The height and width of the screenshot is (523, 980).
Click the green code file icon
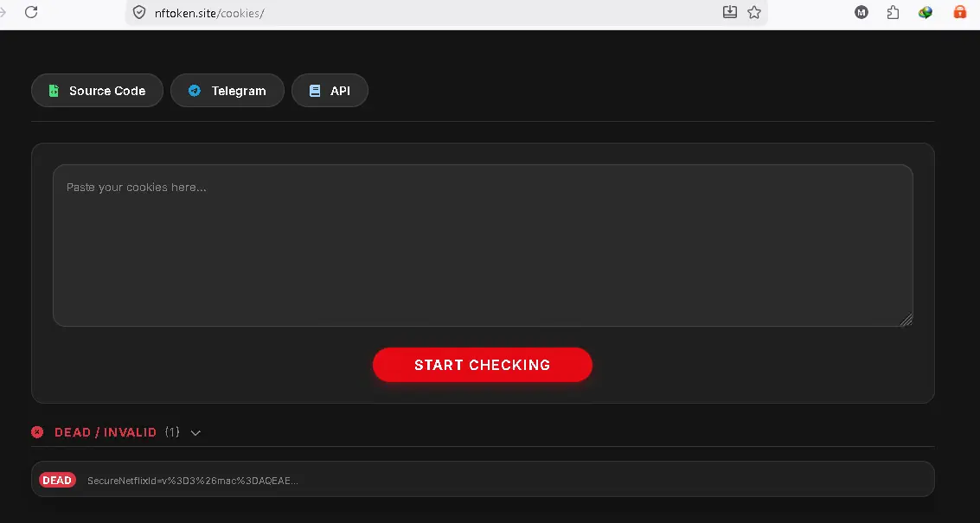(x=54, y=91)
